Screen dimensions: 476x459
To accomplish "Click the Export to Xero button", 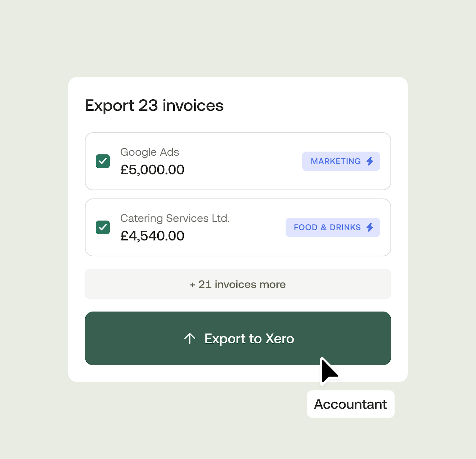I will [x=238, y=338].
